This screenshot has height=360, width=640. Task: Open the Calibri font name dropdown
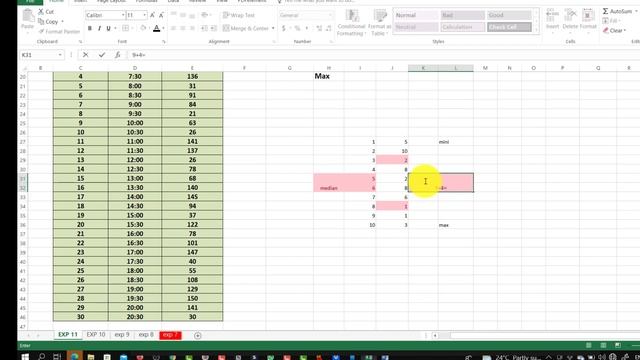tap(123, 15)
